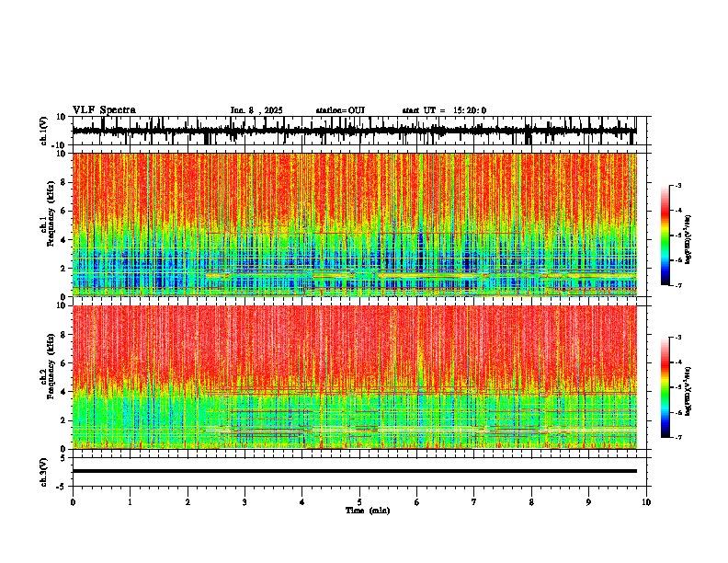
Task: Select the "start UT = 15:20:0" text
Action: (x=444, y=110)
